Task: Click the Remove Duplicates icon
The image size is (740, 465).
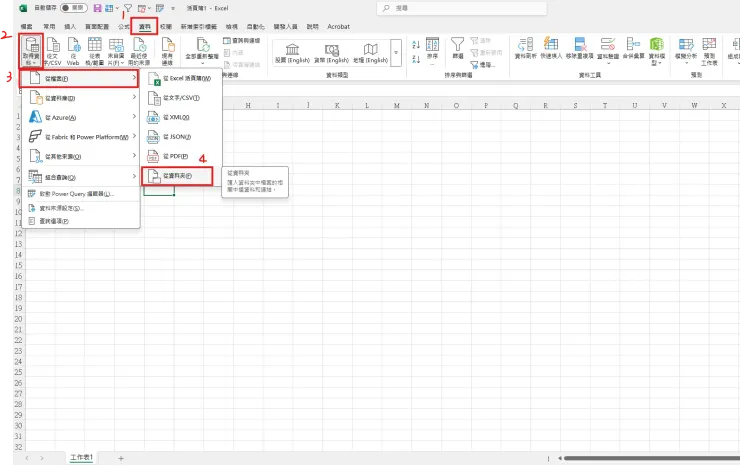Action: pyautogui.click(x=580, y=48)
